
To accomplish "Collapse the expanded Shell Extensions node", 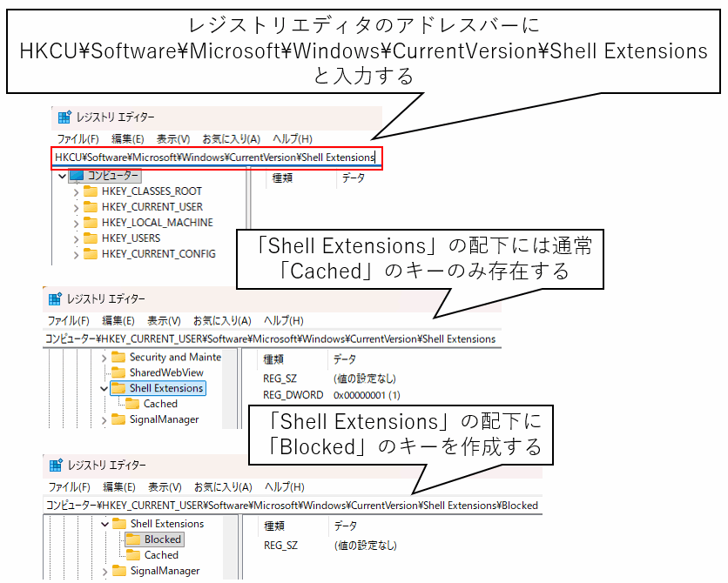I will pos(104,388).
